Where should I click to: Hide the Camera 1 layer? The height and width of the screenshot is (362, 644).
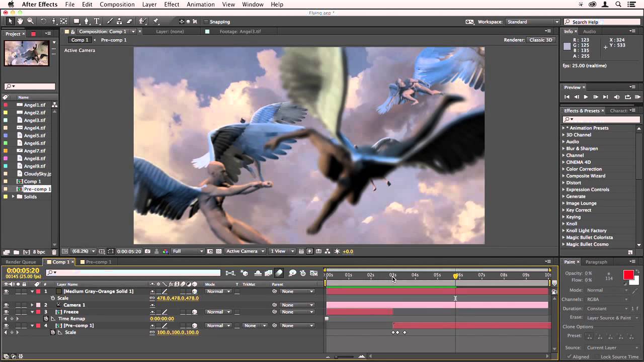pyautogui.click(x=6, y=305)
